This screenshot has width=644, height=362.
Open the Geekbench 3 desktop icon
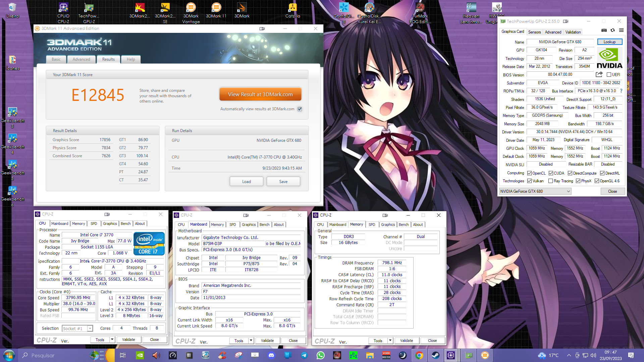point(12,118)
